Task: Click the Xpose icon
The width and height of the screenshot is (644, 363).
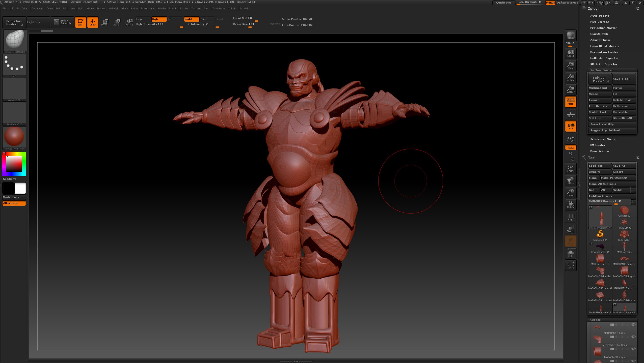Action: (571, 265)
